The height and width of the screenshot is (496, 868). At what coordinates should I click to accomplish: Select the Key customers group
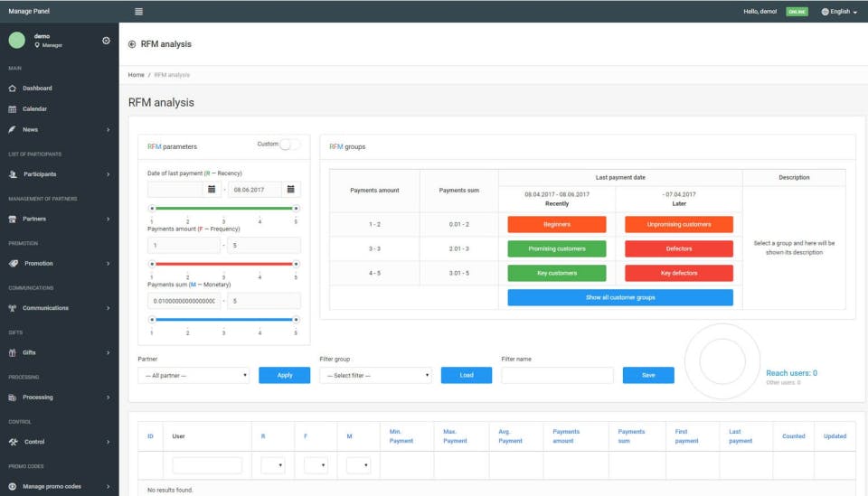pyautogui.click(x=557, y=273)
